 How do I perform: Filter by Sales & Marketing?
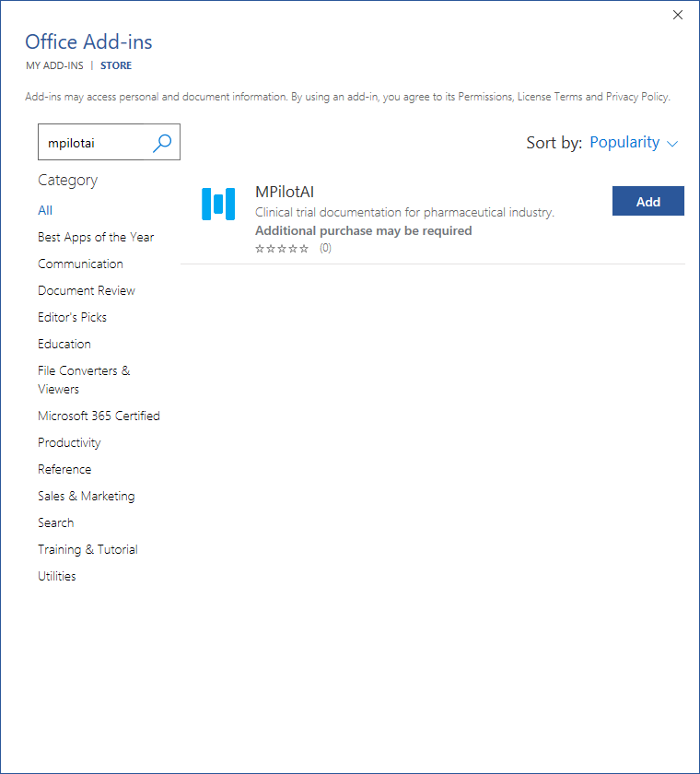click(x=87, y=496)
